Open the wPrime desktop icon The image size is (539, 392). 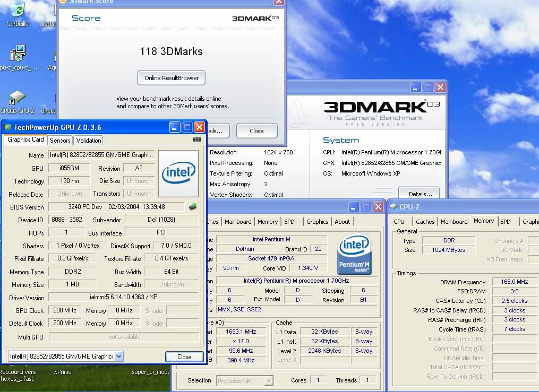(x=62, y=372)
